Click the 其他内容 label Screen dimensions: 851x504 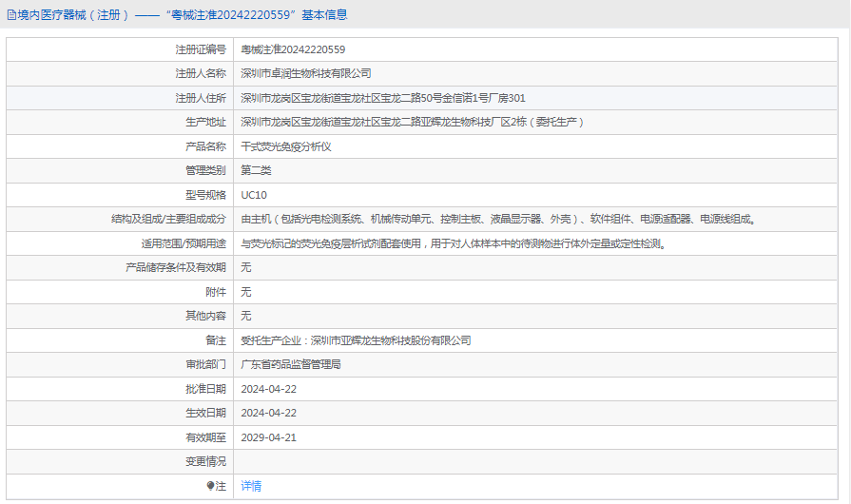205,316
